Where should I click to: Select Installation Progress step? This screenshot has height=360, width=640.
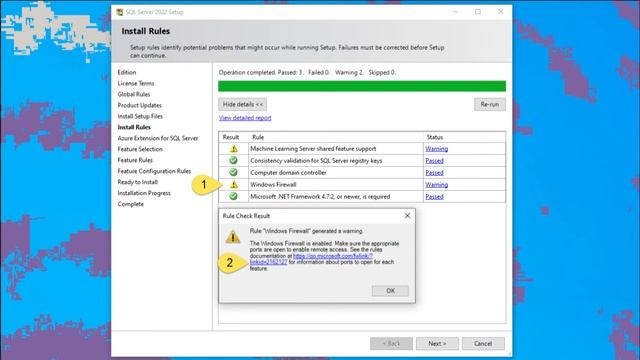(144, 193)
